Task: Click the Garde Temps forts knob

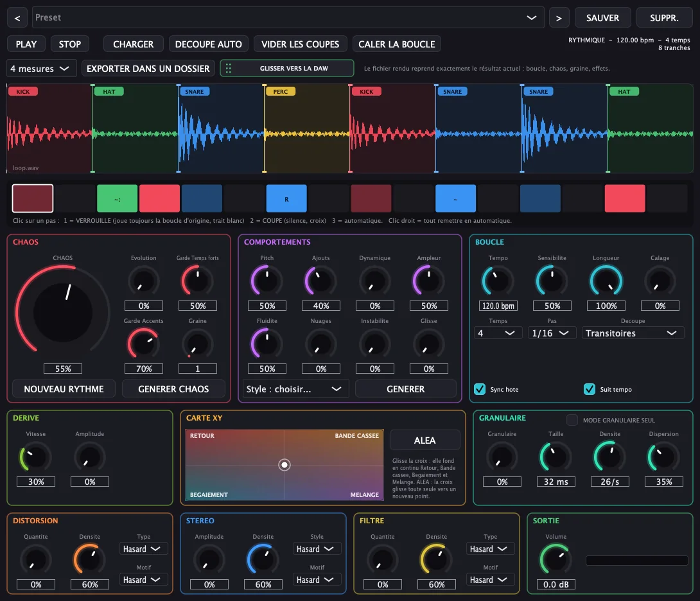Action: click(197, 281)
